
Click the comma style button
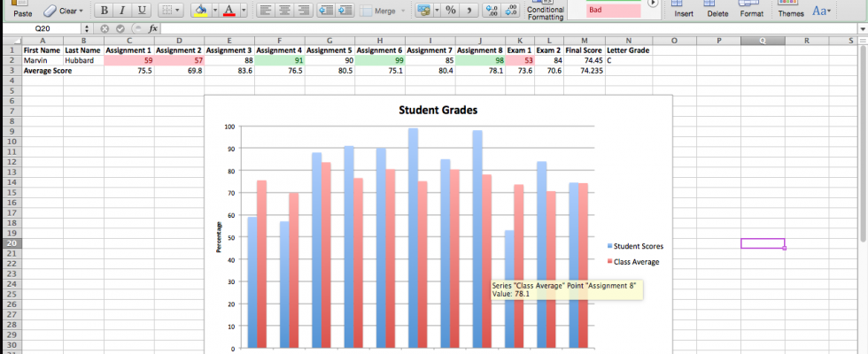469,11
